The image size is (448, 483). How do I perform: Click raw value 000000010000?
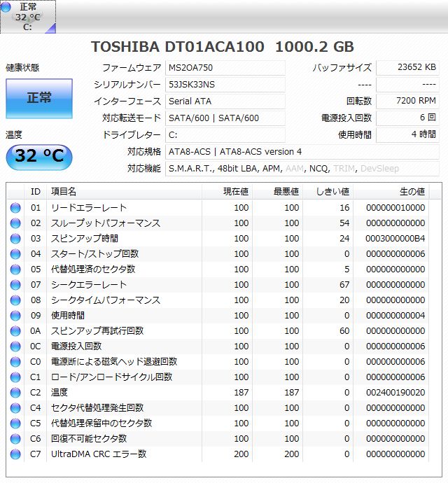point(395,208)
